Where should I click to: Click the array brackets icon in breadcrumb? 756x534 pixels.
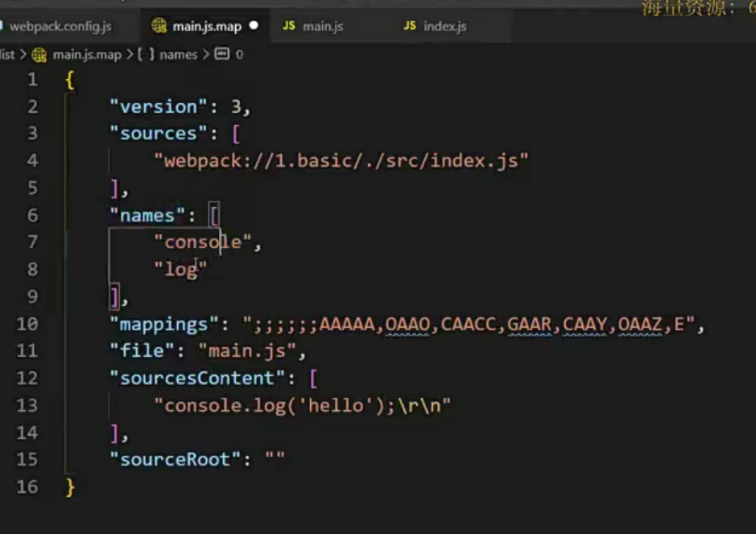click(146, 54)
